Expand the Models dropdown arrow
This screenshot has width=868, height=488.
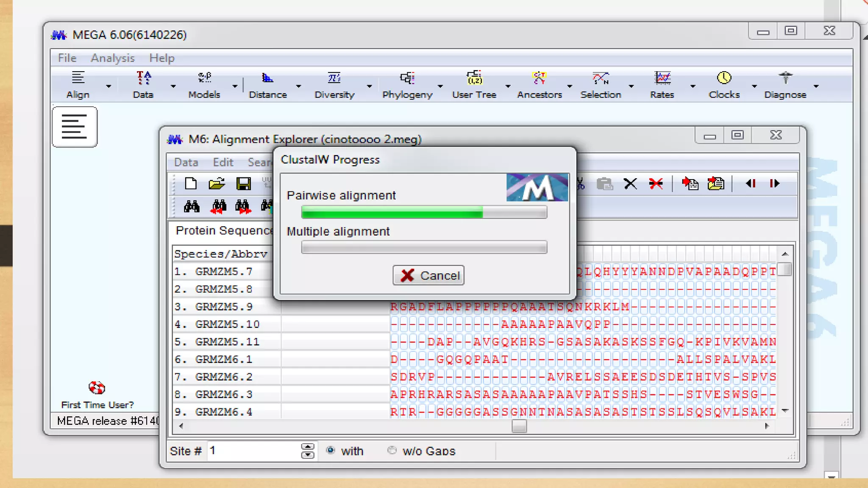click(x=235, y=86)
